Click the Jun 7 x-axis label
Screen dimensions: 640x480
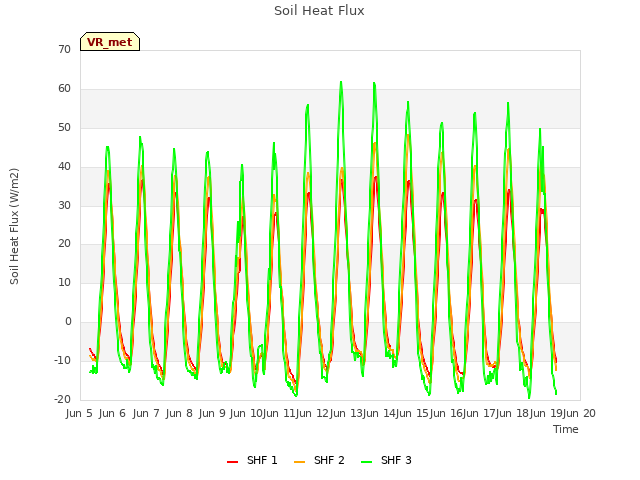146,413
